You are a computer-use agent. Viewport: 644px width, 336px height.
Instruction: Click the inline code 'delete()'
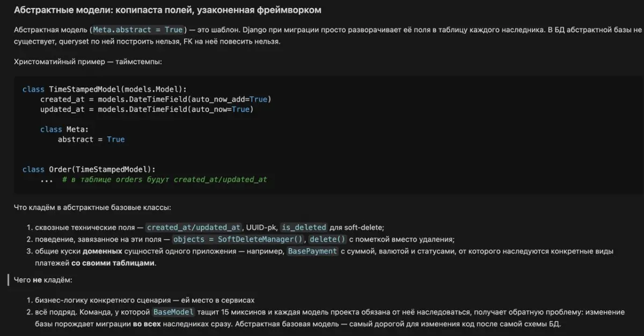[x=328, y=239]
